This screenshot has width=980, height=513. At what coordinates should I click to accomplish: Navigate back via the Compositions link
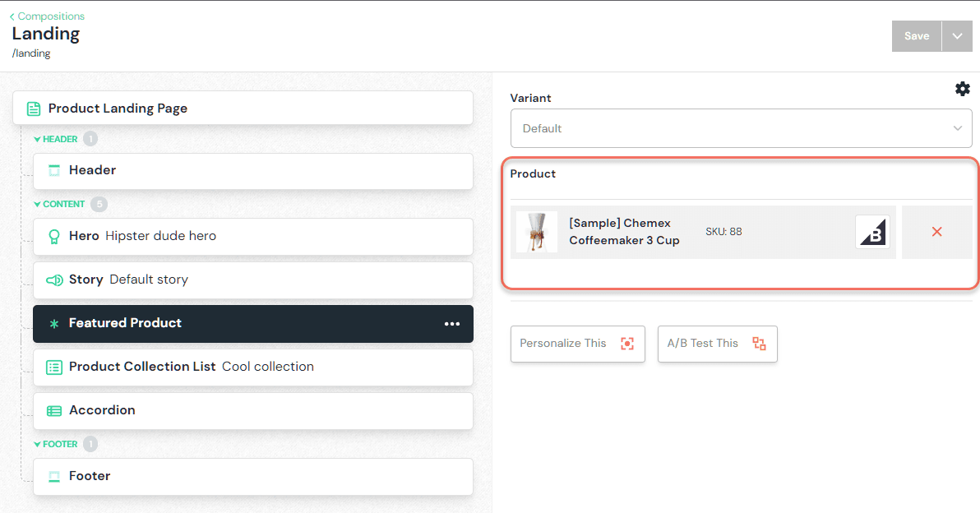click(47, 16)
